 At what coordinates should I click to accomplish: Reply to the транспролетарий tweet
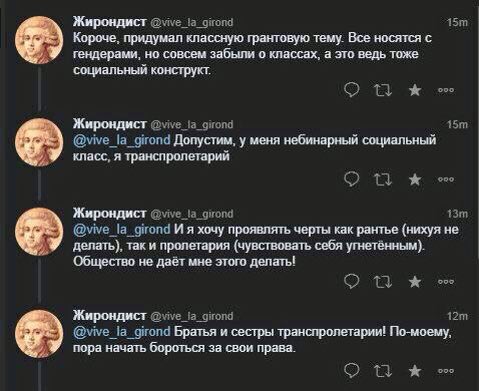352,179
